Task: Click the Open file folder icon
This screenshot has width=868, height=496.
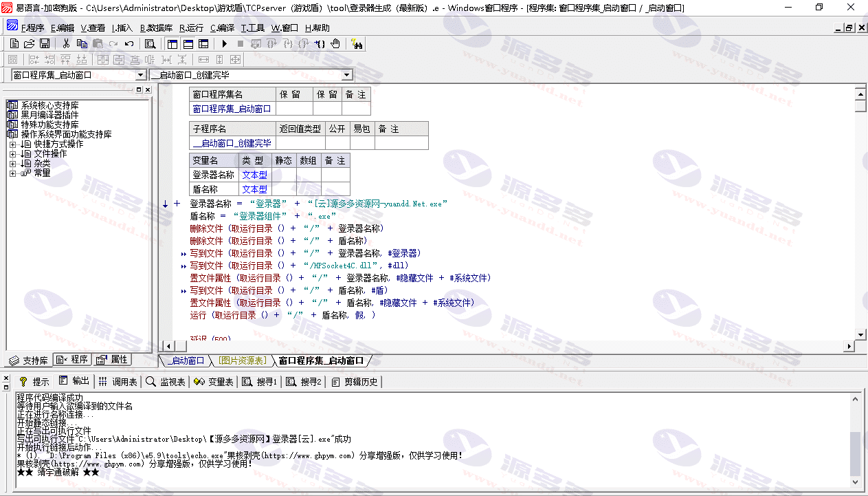Action: click(x=30, y=43)
